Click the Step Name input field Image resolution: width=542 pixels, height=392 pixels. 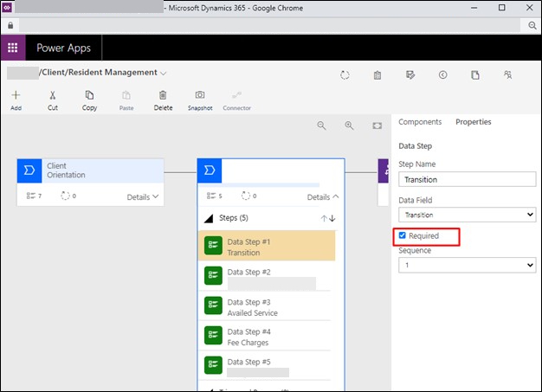pos(467,180)
